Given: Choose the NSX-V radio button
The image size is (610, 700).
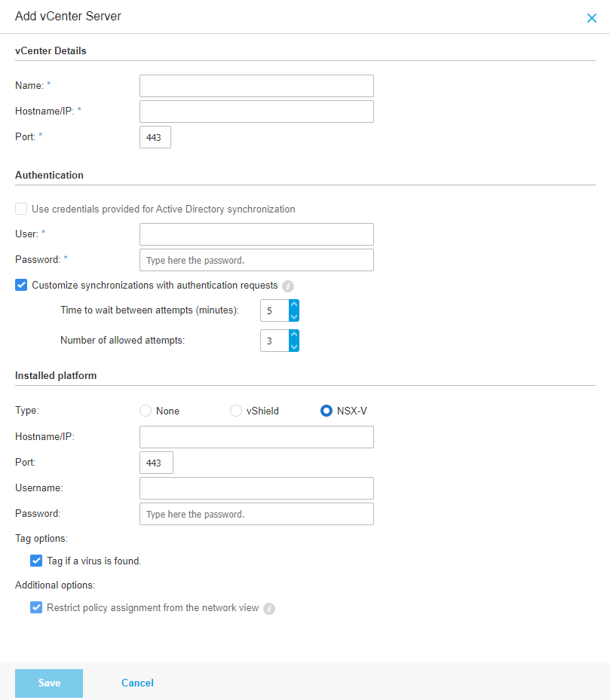Looking at the screenshot, I should (326, 411).
